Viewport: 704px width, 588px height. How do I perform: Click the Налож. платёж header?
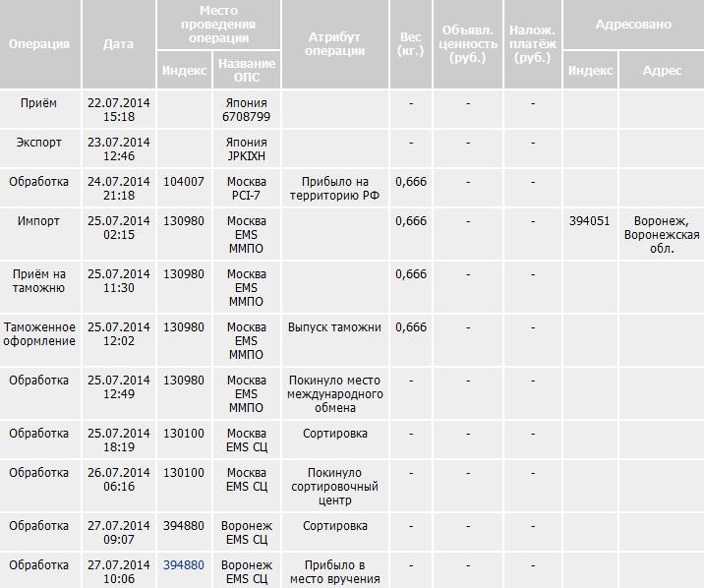coord(533,44)
